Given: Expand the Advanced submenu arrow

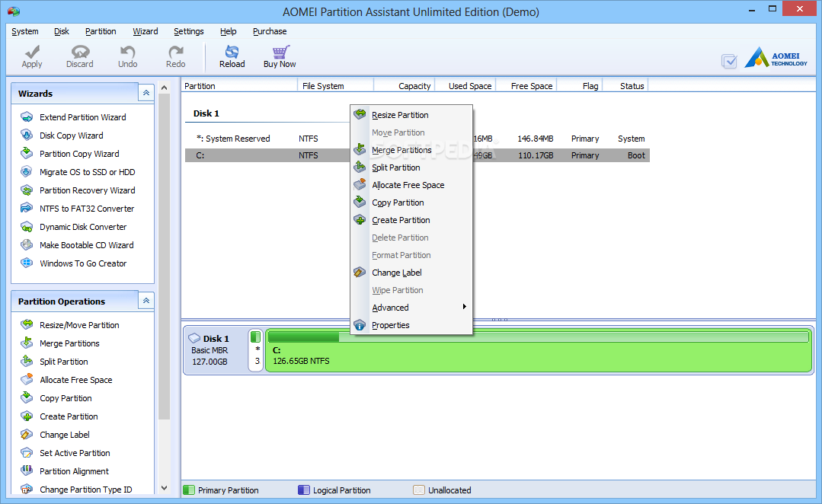Looking at the screenshot, I should pos(465,307).
